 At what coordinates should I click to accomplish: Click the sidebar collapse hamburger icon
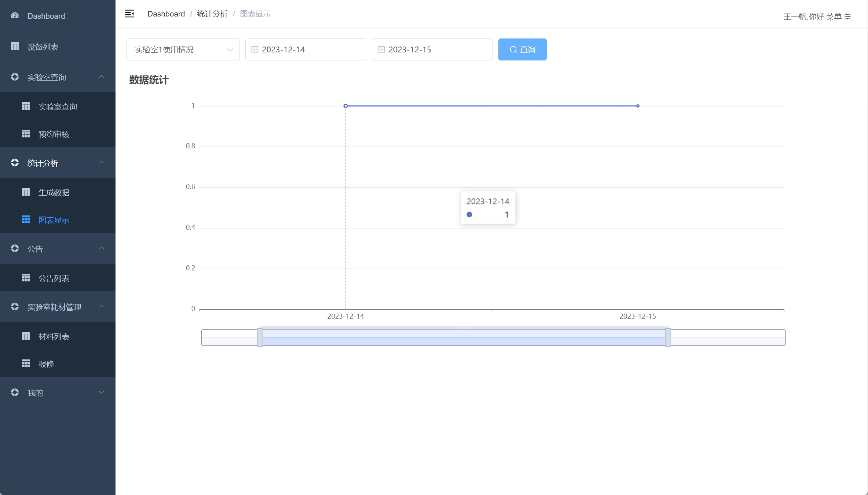click(129, 14)
